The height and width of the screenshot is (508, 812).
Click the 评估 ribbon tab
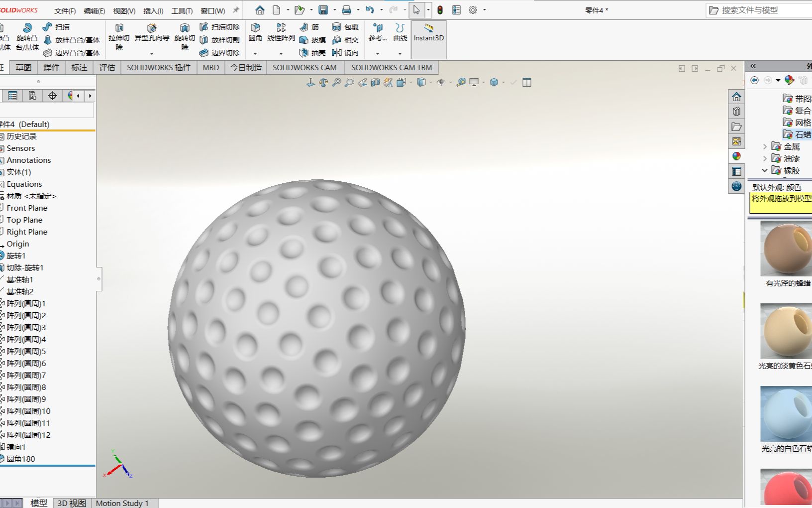pyautogui.click(x=107, y=67)
